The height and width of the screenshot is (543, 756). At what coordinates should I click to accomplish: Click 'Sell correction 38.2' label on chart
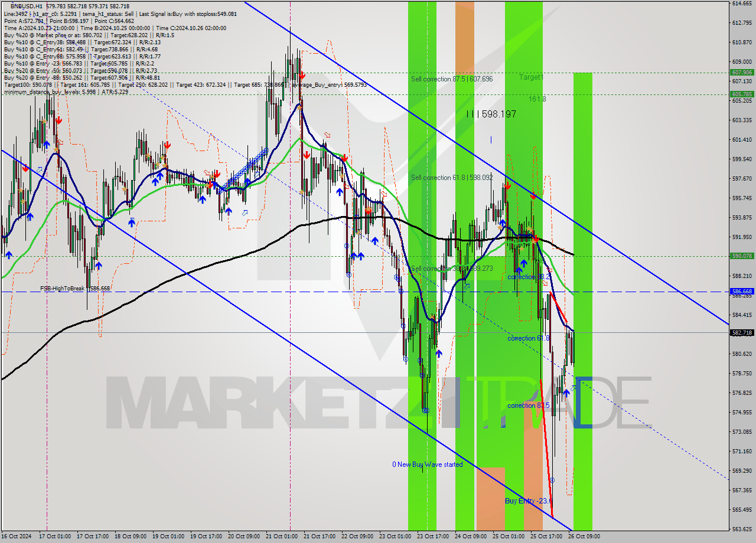pos(452,269)
